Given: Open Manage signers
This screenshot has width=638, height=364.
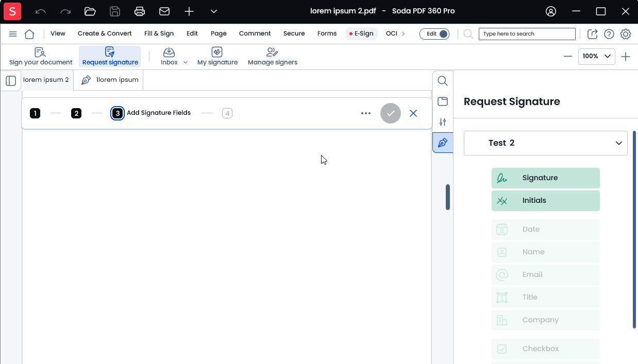Looking at the screenshot, I should pyautogui.click(x=272, y=57).
